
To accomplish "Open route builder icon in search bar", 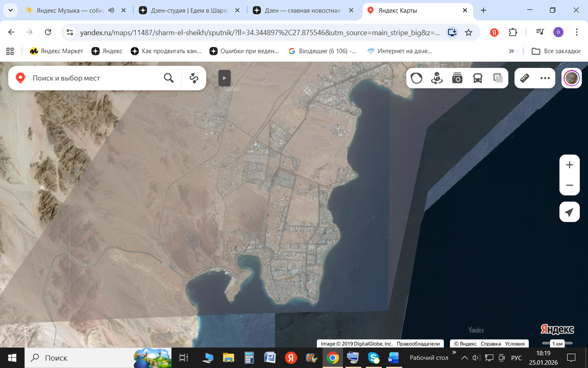I will (194, 78).
